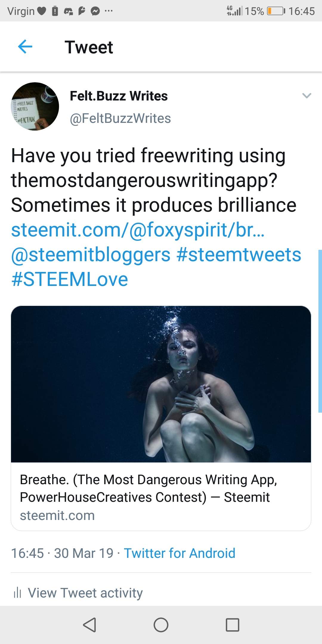322x644 pixels.
Task: Open the Breathe article card title
Action: 148,488
